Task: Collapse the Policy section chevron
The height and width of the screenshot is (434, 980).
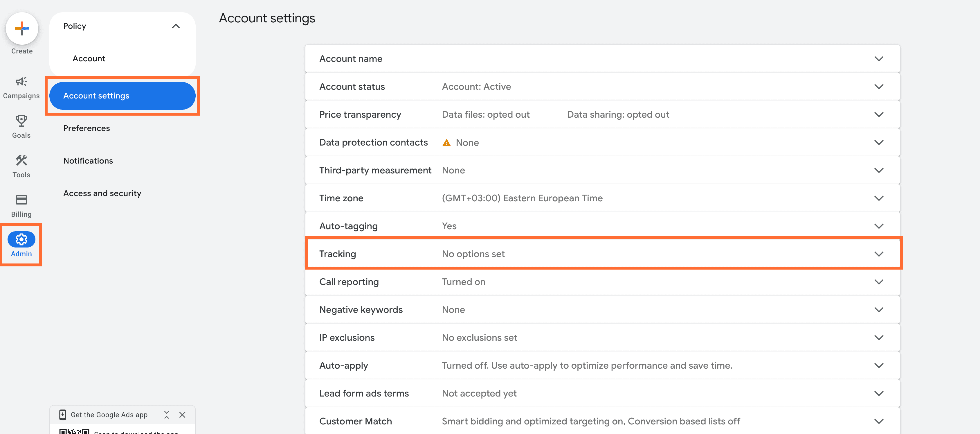Action: coord(175,26)
